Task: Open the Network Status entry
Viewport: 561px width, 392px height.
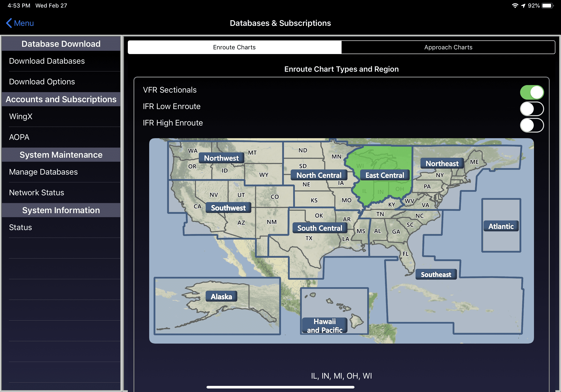Action: [36, 192]
